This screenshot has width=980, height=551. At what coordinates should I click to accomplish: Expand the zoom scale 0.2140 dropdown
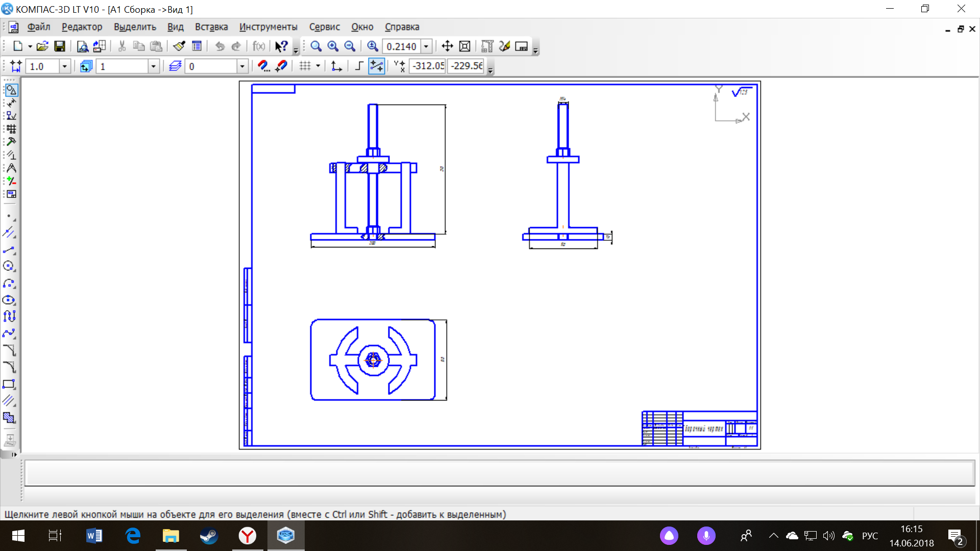pos(426,46)
